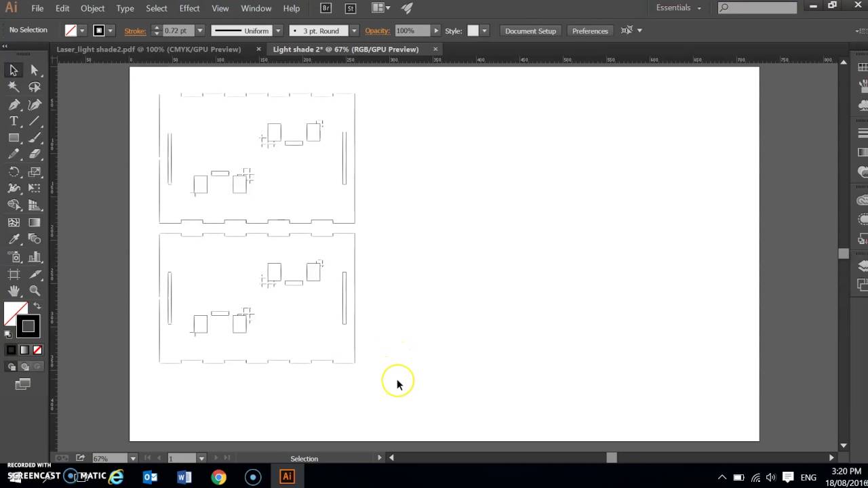Click the stroke weight stepper arrows
This screenshot has width=868, height=488.
coord(157,30)
